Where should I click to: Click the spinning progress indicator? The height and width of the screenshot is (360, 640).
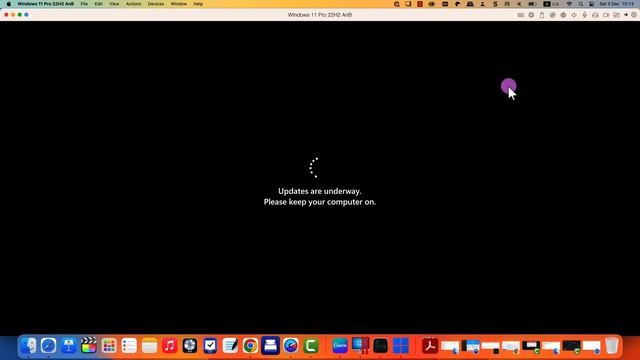[x=313, y=168]
